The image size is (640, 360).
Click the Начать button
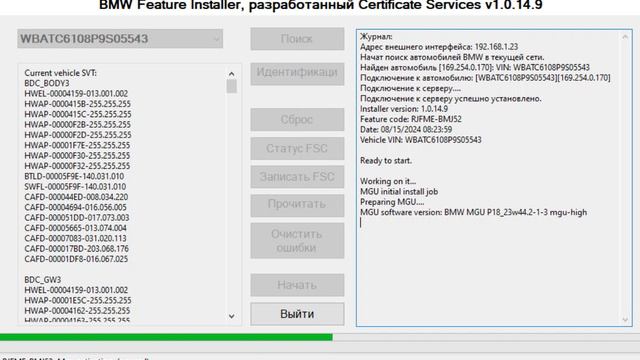[x=297, y=285]
